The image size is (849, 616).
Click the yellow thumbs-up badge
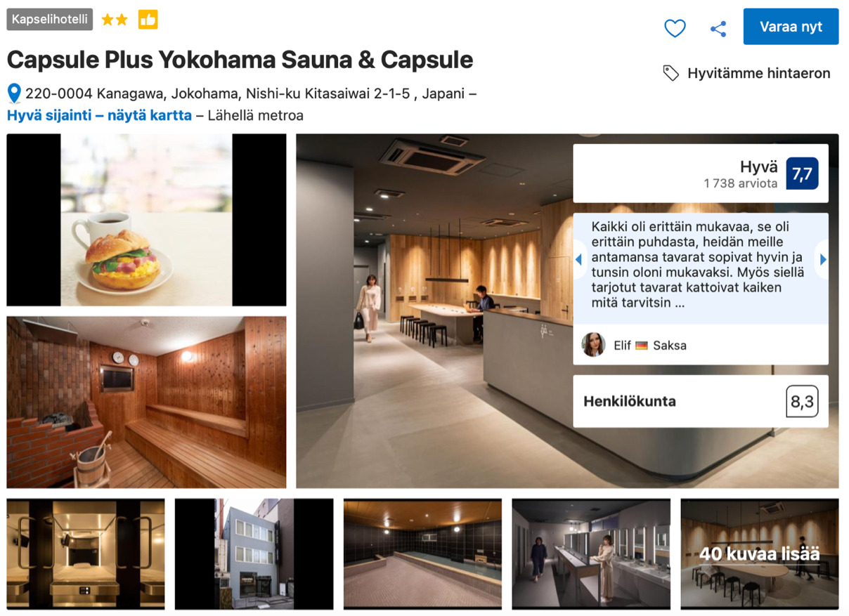tap(148, 20)
